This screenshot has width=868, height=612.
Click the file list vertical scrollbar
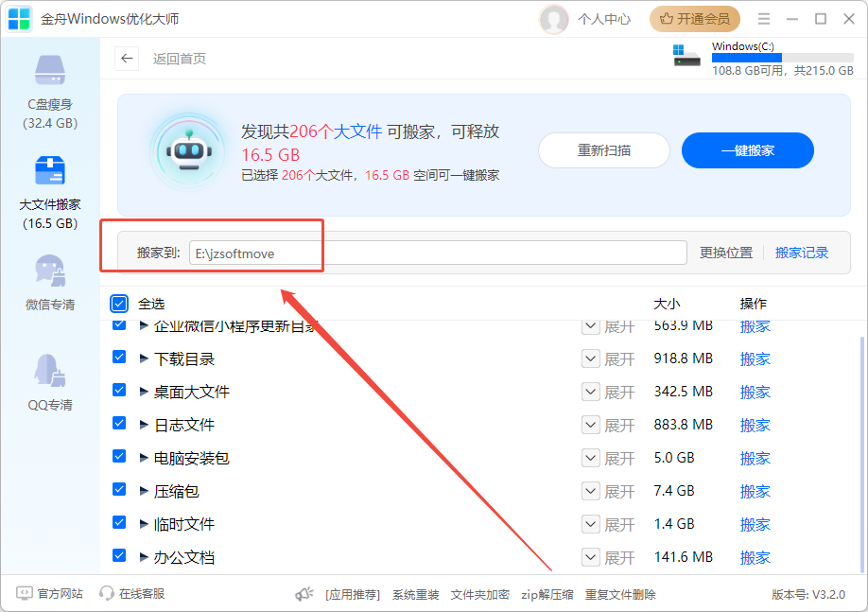862,454
